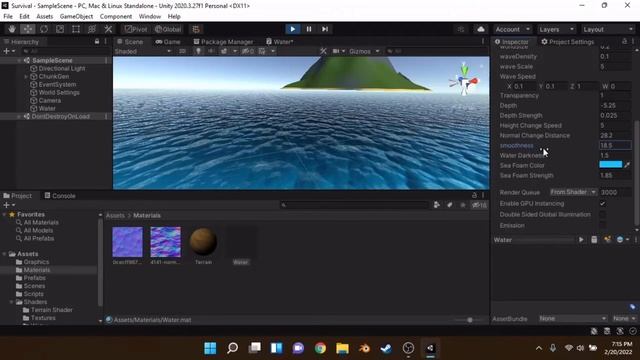Screen dimensions: 640x360
Task: Expand the ChunkGen object
Action: (x=27, y=76)
